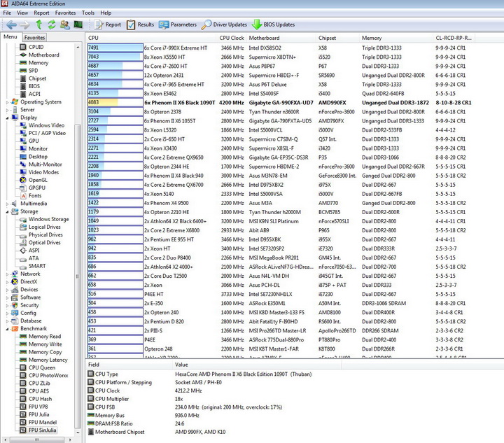This screenshot has height=443, width=504.
Task: Open the Tools menu
Action: coord(87,13)
